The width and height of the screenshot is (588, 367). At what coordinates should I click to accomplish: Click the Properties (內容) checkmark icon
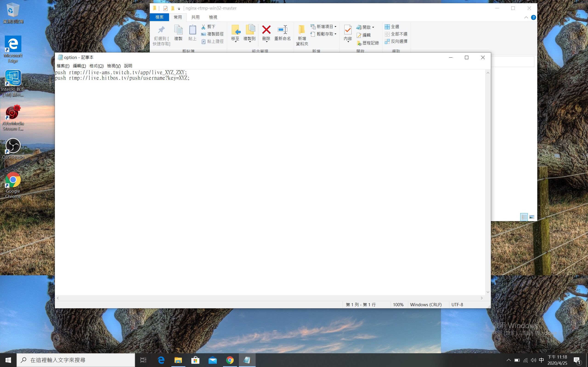[348, 30]
